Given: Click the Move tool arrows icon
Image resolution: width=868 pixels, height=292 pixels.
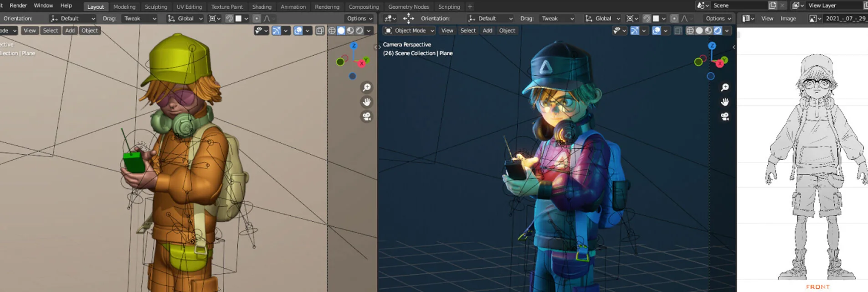Looking at the screenshot, I should point(408,18).
